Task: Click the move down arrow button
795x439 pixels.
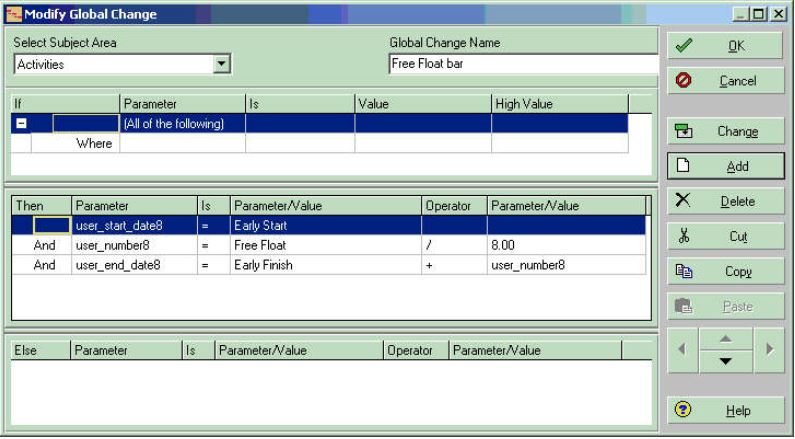Action: point(725,361)
